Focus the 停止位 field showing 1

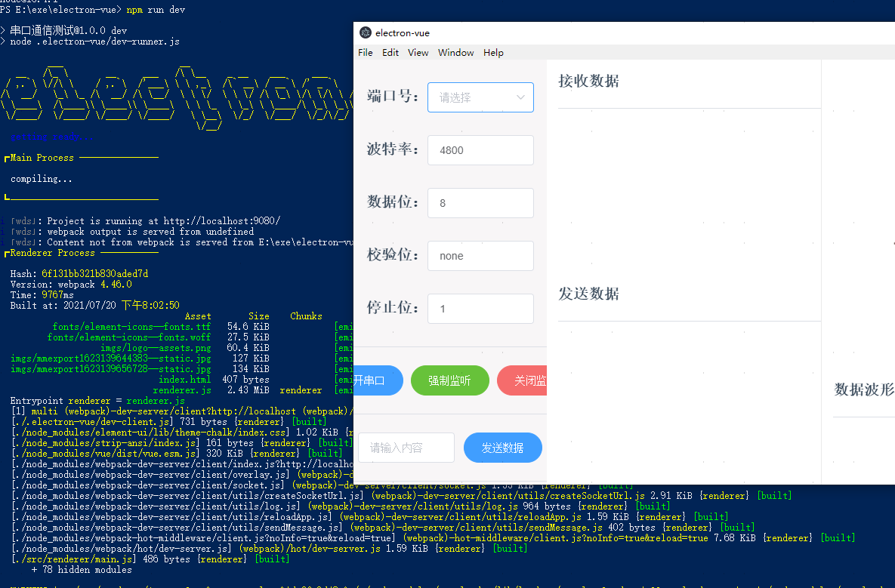point(480,309)
